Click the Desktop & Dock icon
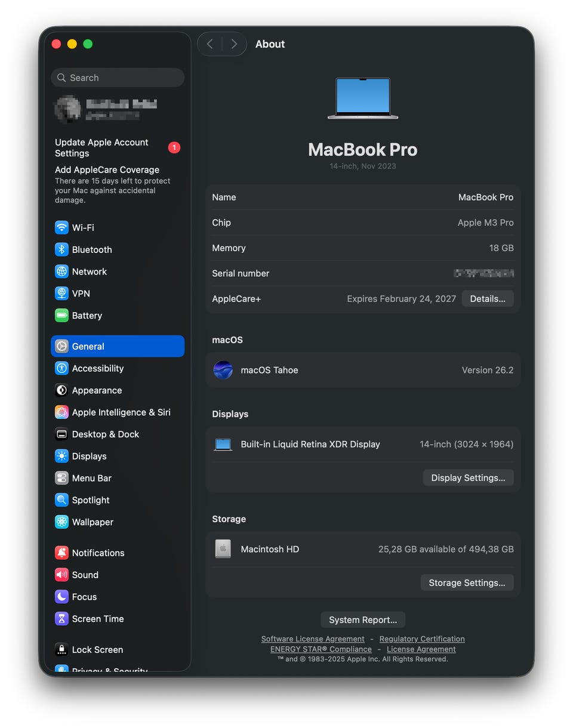Screen dimensions: 573x728 click(x=61, y=434)
